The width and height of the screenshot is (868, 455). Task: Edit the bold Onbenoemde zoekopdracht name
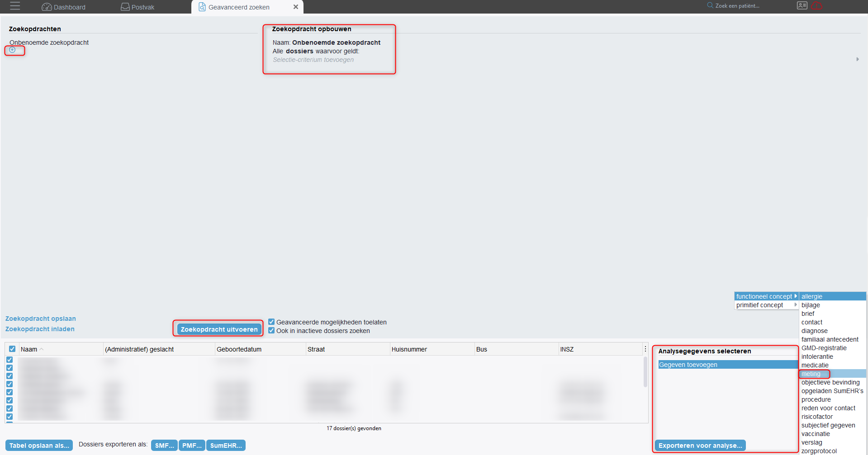[336, 42]
